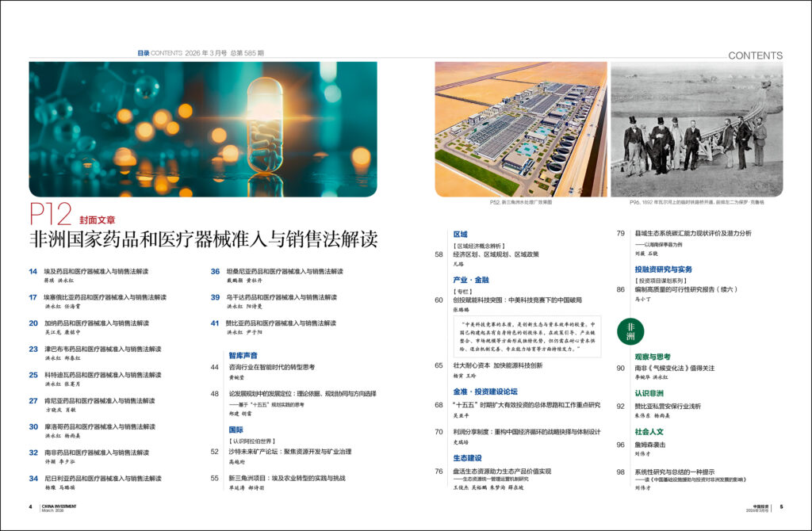This screenshot has width=812, height=531.
Task: Select the 肯尼亚药品和医疗器械 article on page 27
Action: [x=98, y=400]
